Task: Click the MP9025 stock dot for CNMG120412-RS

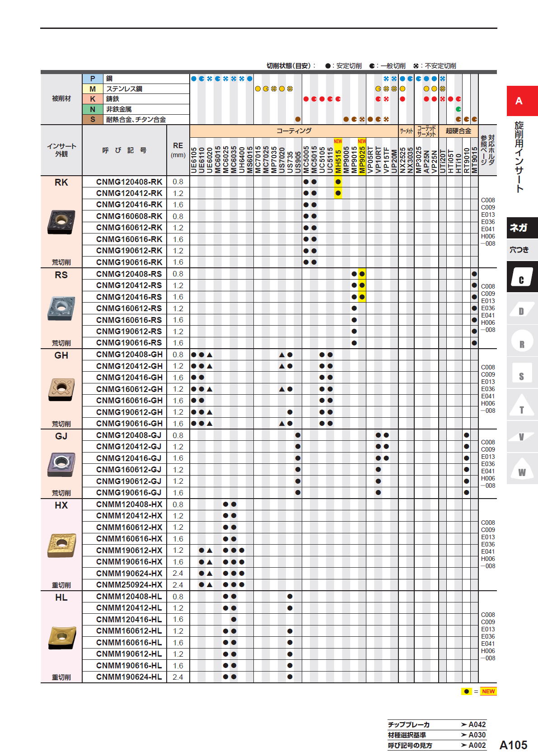Action: [x=362, y=285]
